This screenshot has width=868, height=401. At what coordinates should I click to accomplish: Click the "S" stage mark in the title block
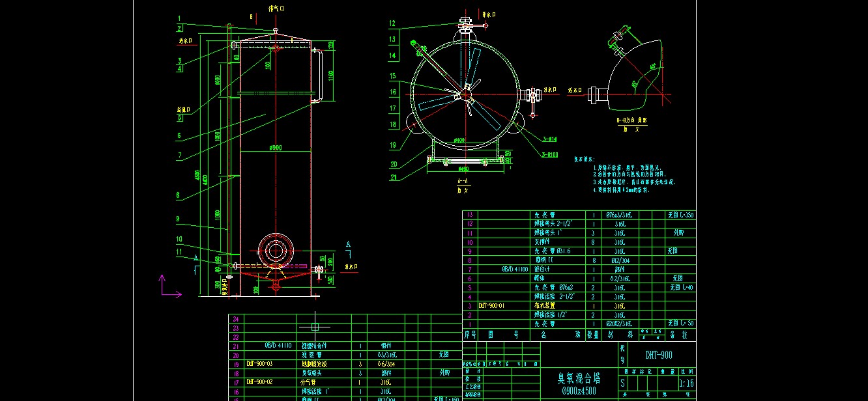pyautogui.click(x=624, y=383)
